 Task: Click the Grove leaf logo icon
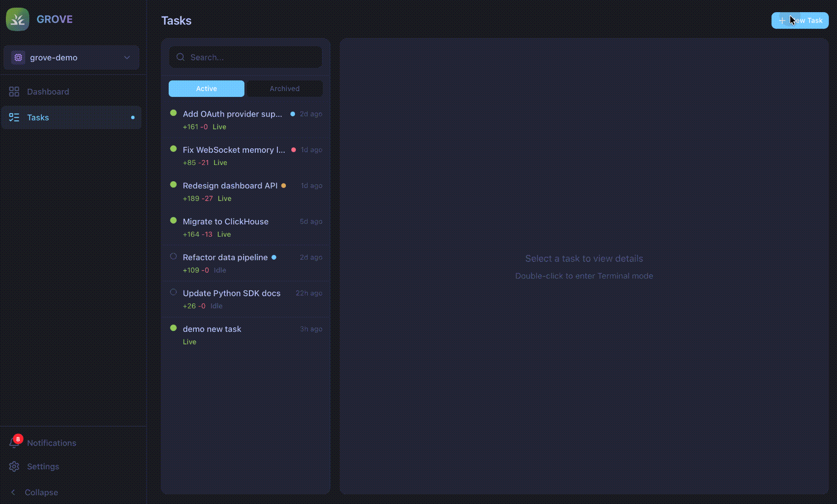17,19
